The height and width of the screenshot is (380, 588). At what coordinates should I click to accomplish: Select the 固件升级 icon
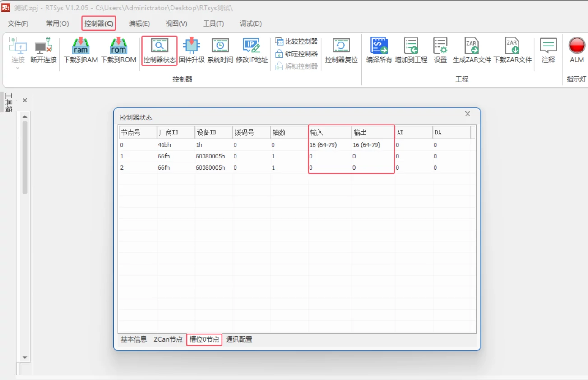[x=191, y=51]
